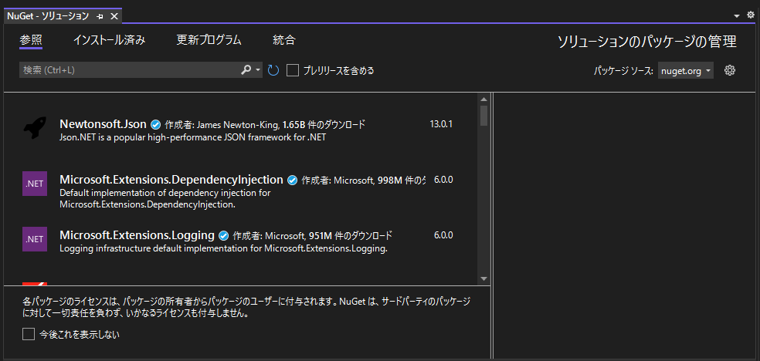Image resolution: width=760 pixels, height=361 pixels.
Task: Switch to the インストール済み tab
Action: click(x=109, y=40)
